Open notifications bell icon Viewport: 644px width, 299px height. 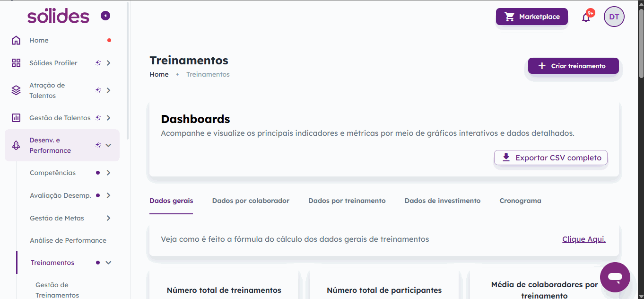coord(586,18)
